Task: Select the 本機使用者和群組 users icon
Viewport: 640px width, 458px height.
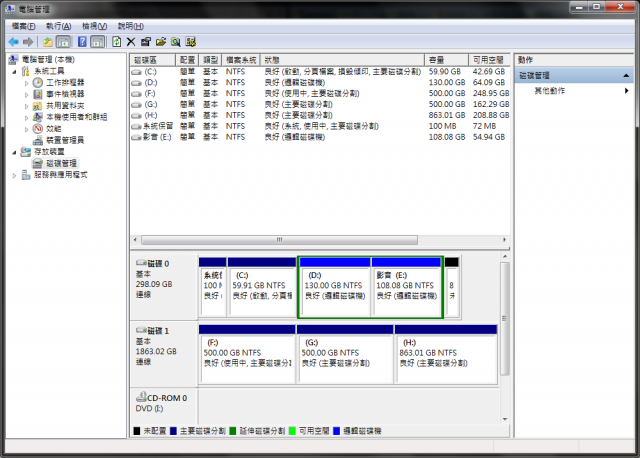Action: 38,117
